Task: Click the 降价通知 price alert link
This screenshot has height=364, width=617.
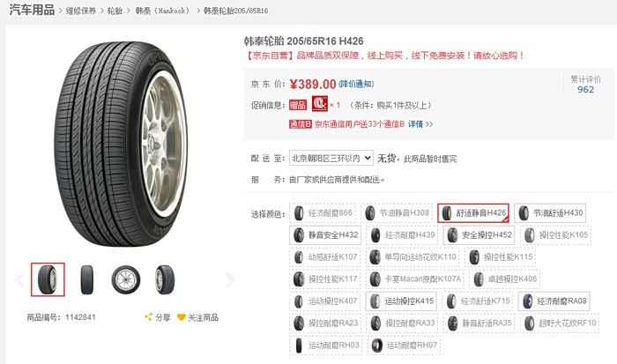Action: [356, 84]
